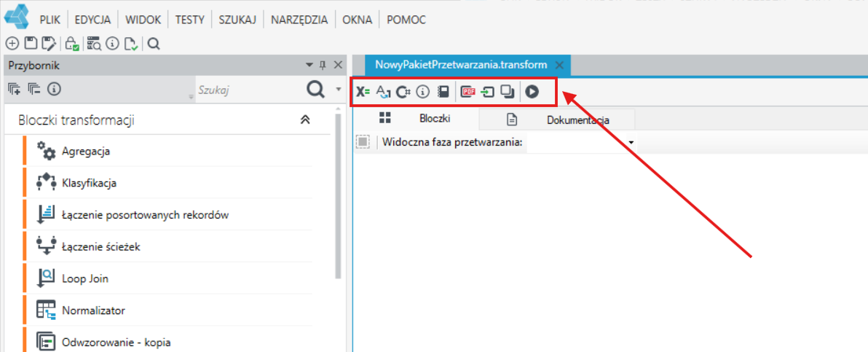Click the info icon in Przybornik toolbar
The width and height of the screenshot is (868, 352).
pos(54,87)
